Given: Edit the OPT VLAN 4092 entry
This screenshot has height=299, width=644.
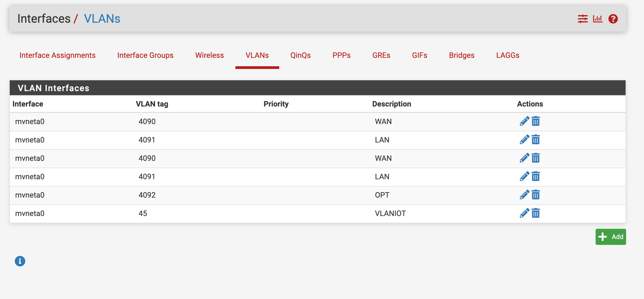Looking at the screenshot, I should click(x=524, y=195).
